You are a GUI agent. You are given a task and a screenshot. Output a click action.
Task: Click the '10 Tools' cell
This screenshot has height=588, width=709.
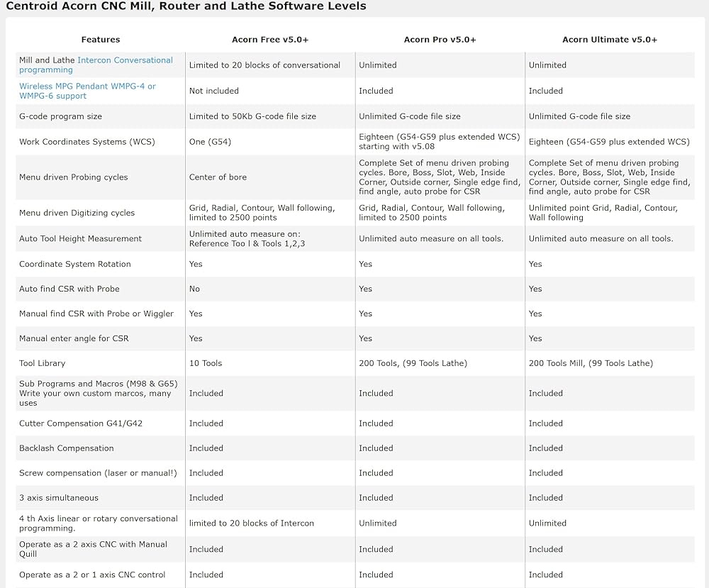[206, 363]
